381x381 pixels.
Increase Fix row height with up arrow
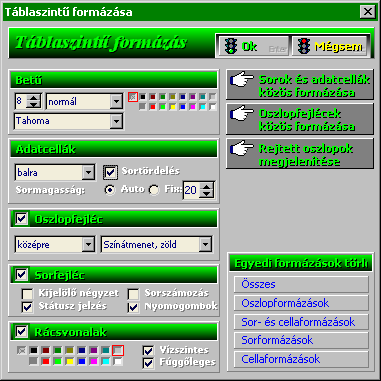(207, 187)
